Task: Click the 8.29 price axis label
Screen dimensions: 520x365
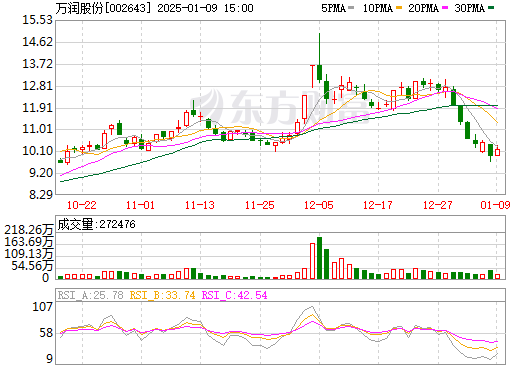Action: point(41,195)
